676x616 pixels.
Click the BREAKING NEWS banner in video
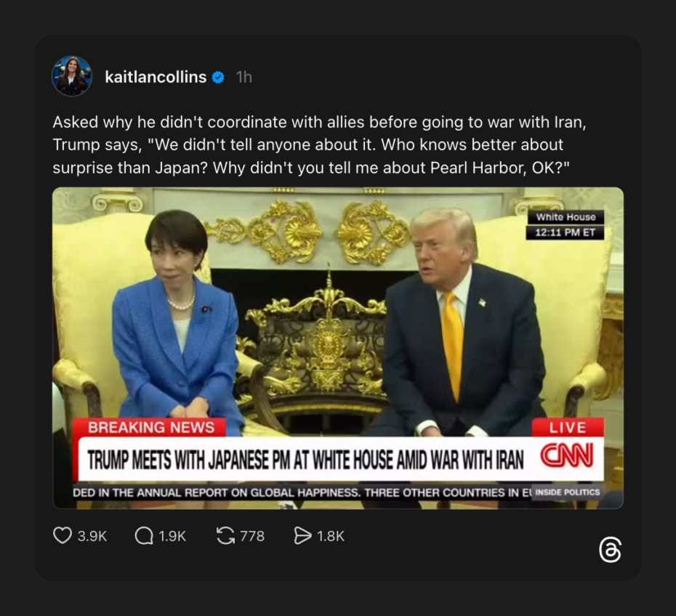coord(151,427)
